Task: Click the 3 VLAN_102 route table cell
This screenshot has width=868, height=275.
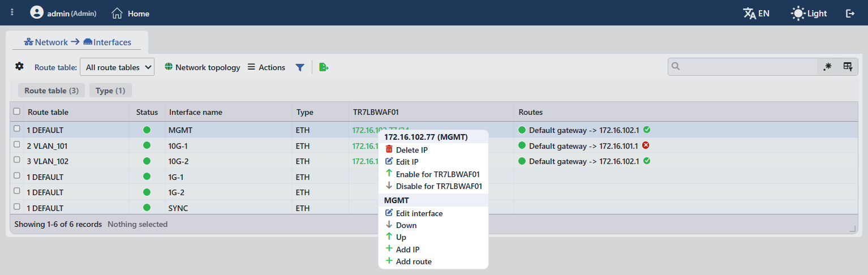Action: pyautogui.click(x=76, y=161)
